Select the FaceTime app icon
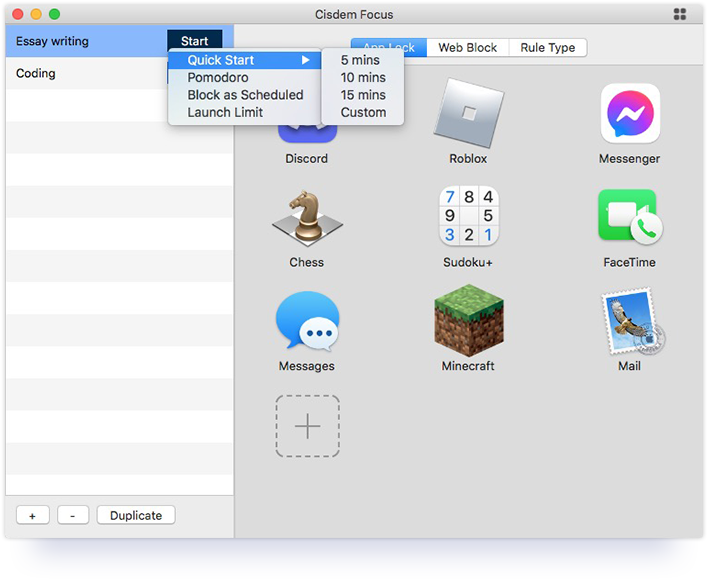 [630, 217]
